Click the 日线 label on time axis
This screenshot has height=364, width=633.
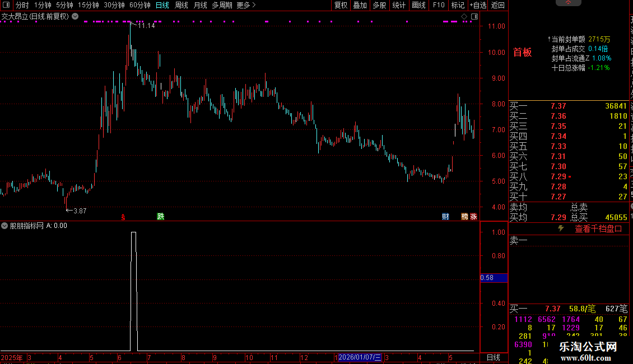coord(494,357)
